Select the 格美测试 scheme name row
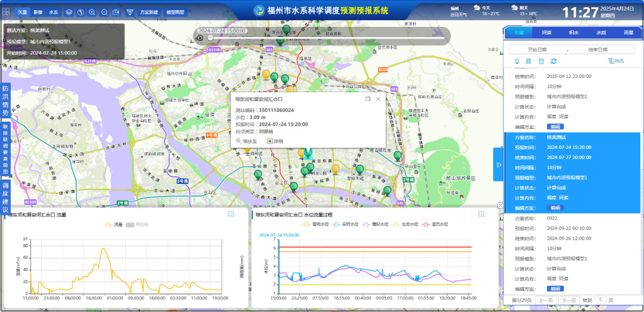Viewport: 644px width, 312px height. [572, 137]
